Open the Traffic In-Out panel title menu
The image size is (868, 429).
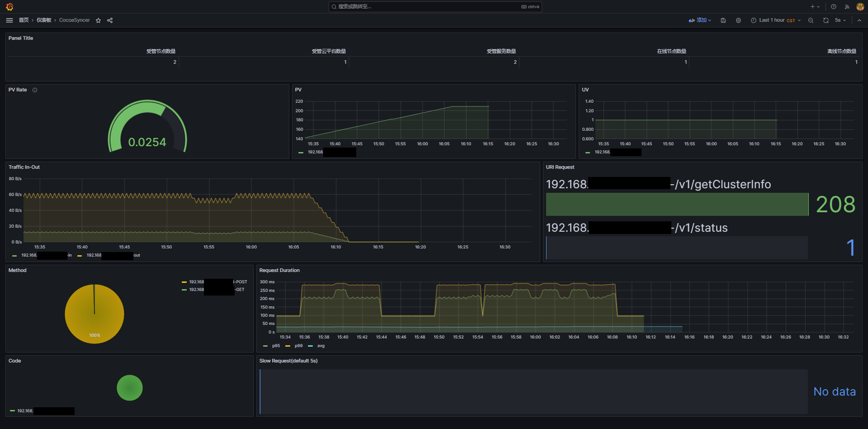tap(24, 167)
